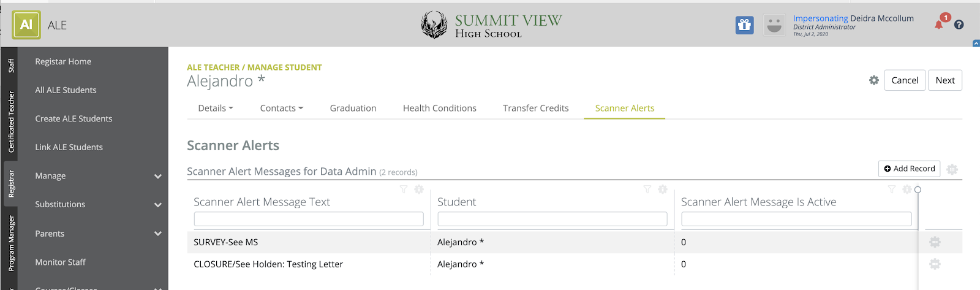Click the help question mark icon
This screenshot has width=980, height=290.
point(959,25)
